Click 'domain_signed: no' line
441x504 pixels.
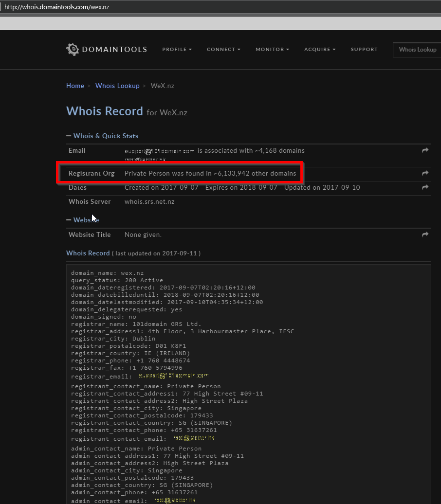(x=104, y=317)
